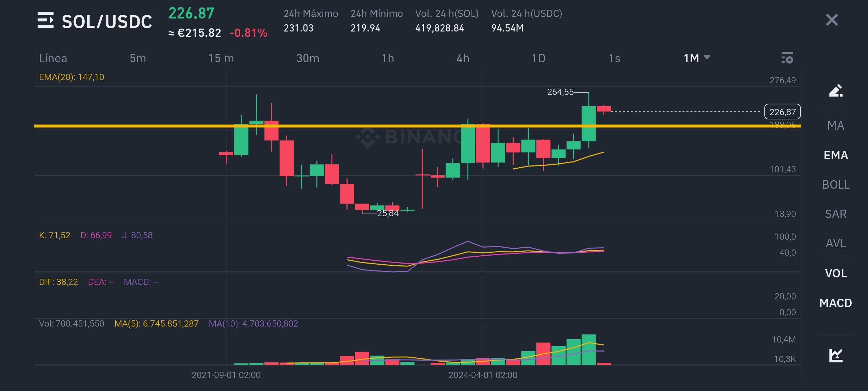This screenshot has width=868, height=391.
Task: Click the 226.87 green header price
Action: (191, 13)
